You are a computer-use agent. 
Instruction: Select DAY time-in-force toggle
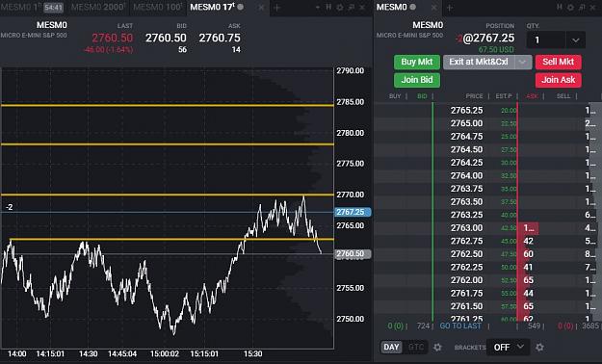tap(391, 347)
